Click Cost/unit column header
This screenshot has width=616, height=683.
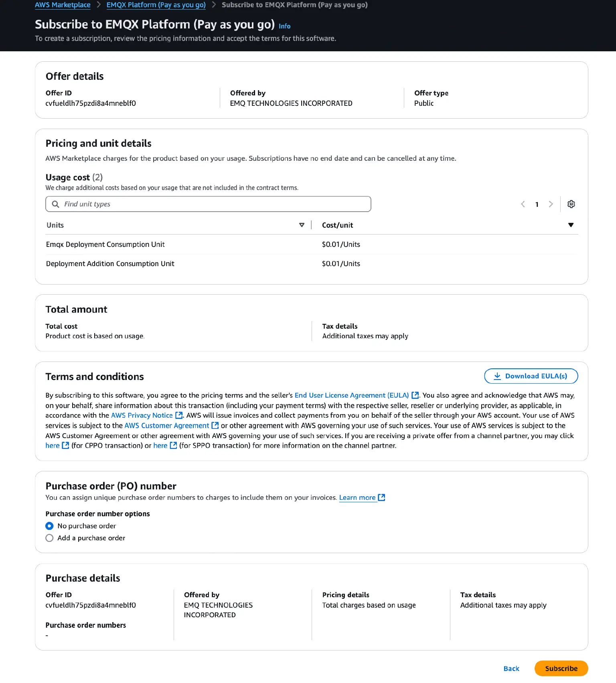(337, 225)
